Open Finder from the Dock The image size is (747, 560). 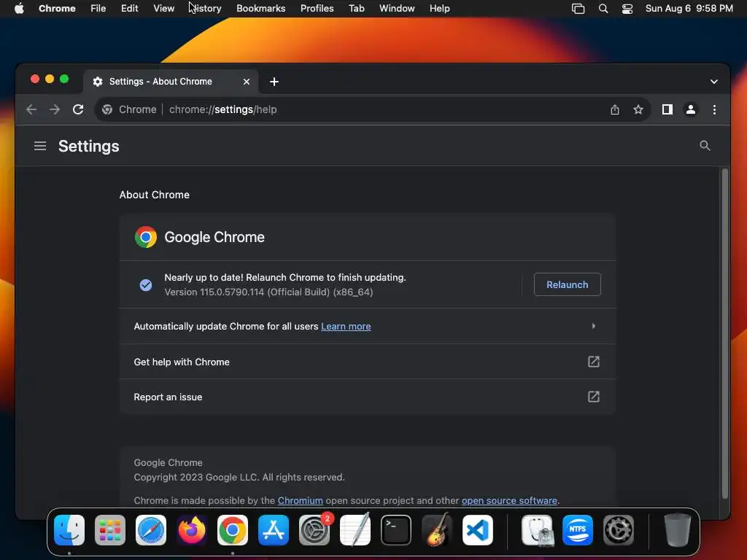(x=69, y=530)
